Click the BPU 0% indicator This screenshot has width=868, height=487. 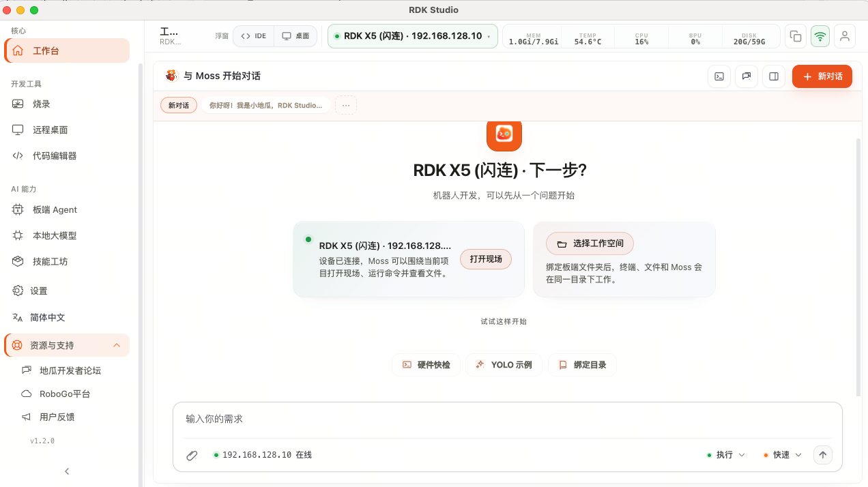coord(695,38)
